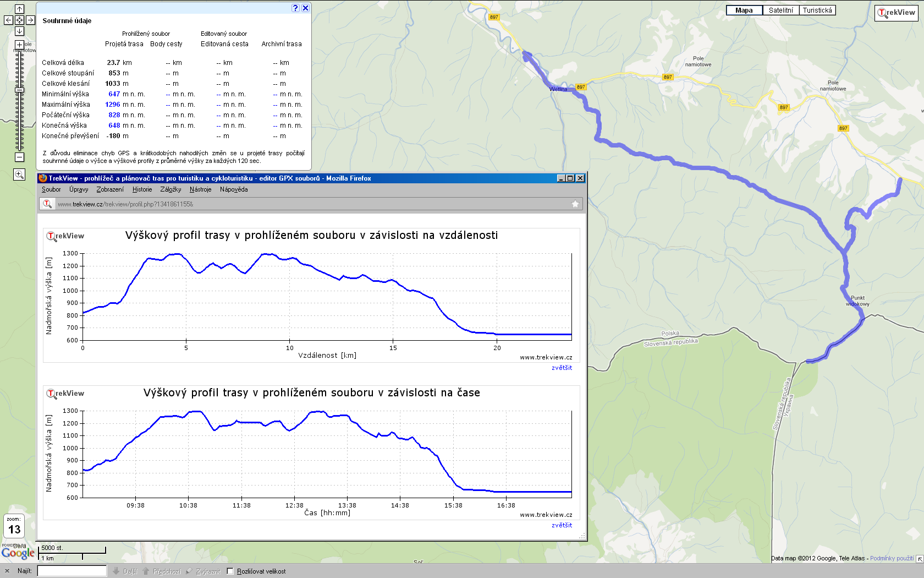
Task: Open the Nástroje menu
Action: tap(200, 189)
